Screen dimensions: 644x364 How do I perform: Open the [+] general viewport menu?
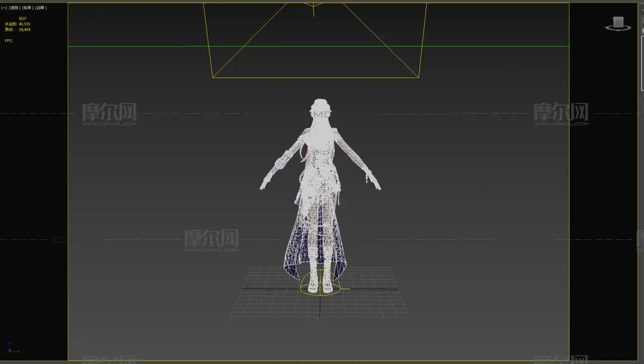4,8
